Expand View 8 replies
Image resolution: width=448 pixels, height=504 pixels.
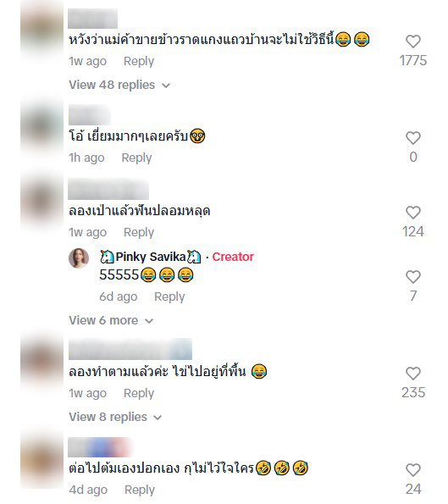coord(115,417)
